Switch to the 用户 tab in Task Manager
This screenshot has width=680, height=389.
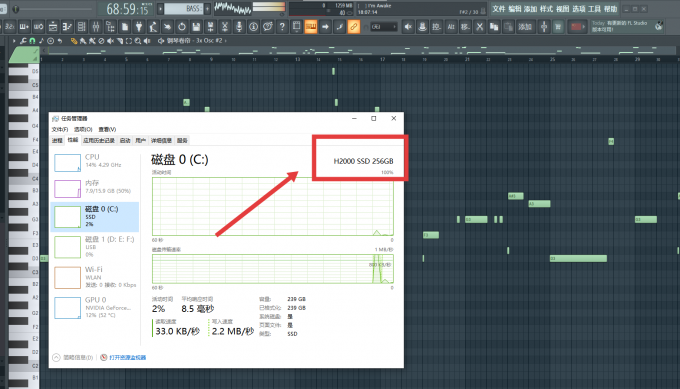coord(141,141)
